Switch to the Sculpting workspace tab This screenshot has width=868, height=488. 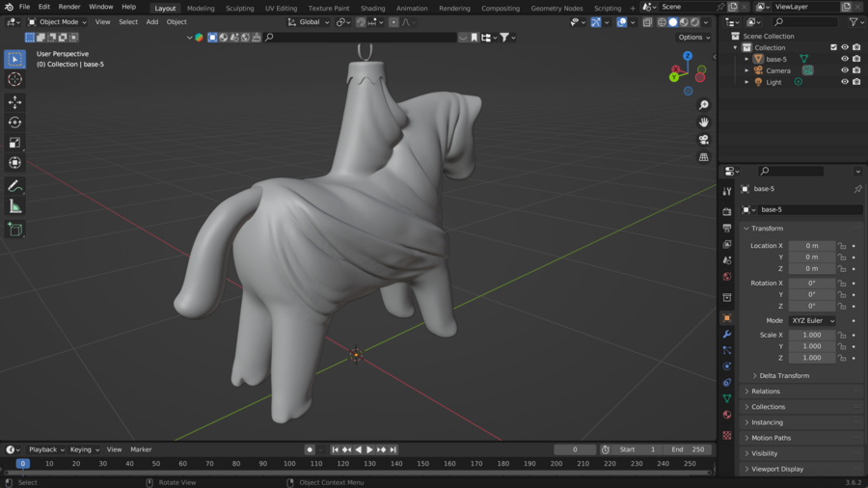point(239,8)
